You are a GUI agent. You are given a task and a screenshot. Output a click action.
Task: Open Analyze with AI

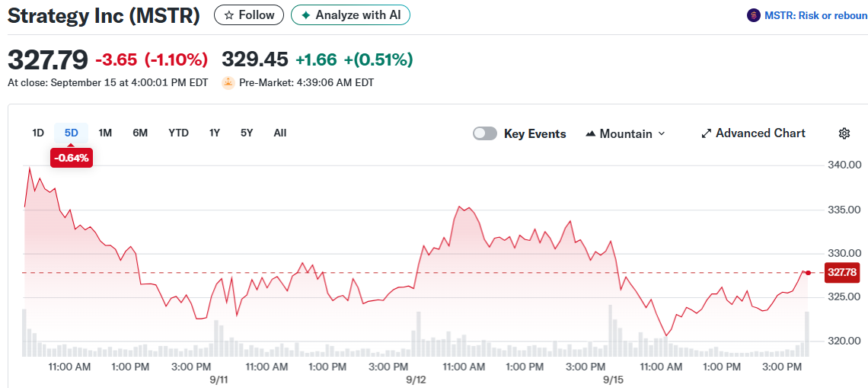point(350,15)
